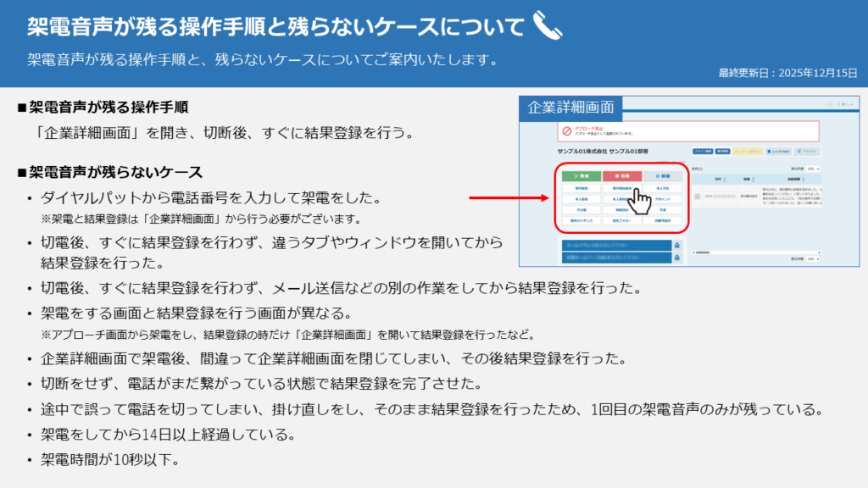
Task: Click the マイリスト button
Action: 807,151
